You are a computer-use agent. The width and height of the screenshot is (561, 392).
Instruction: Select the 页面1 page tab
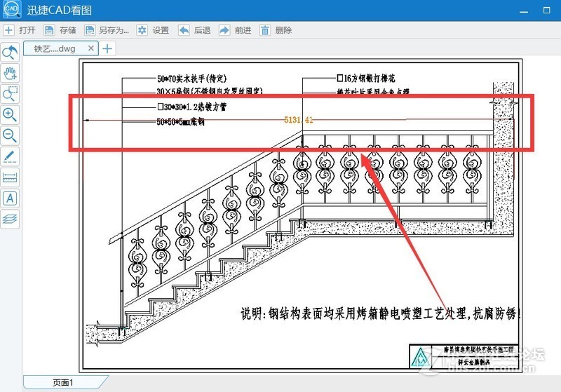(x=63, y=383)
